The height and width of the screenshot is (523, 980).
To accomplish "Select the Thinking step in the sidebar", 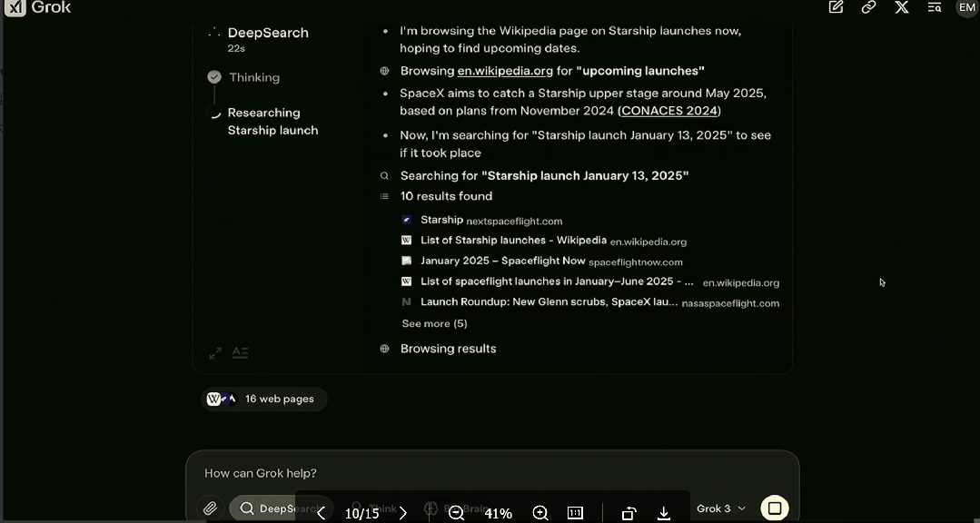I will click(253, 77).
